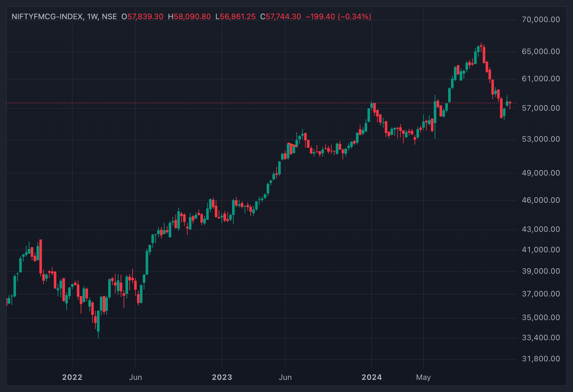Click the 2022 time axis marker
This screenshot has height=392, width=573.
click(72, 377)
